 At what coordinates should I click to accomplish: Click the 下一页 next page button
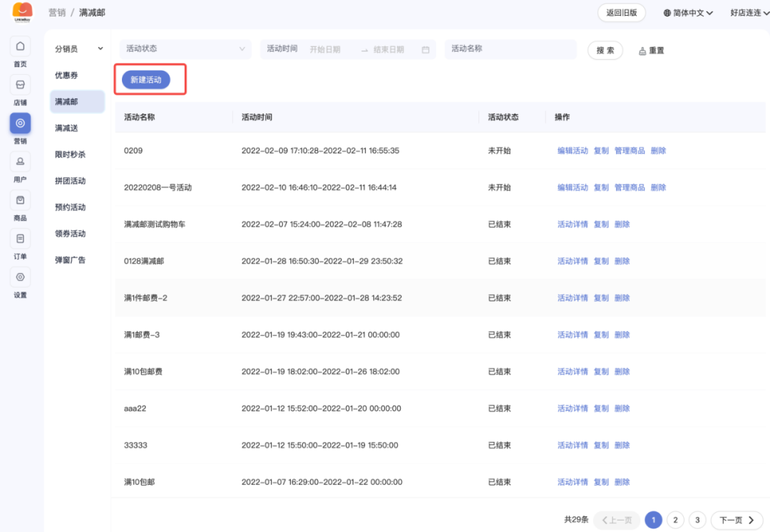pos(736,520)
